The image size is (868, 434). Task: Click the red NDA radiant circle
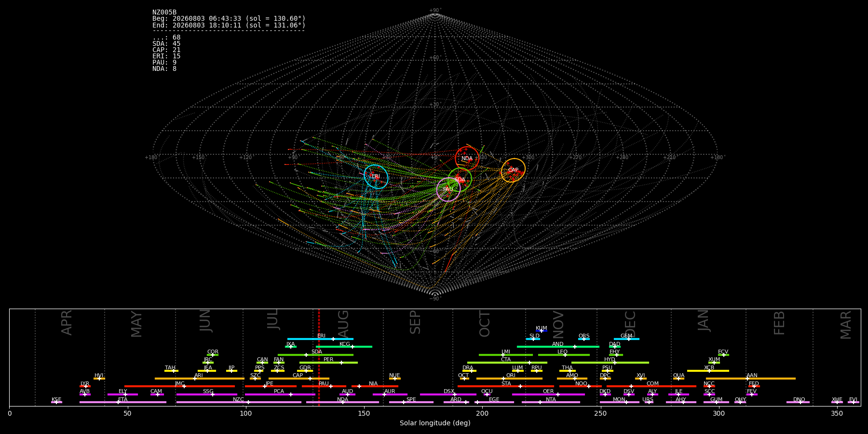coord(467,159)
